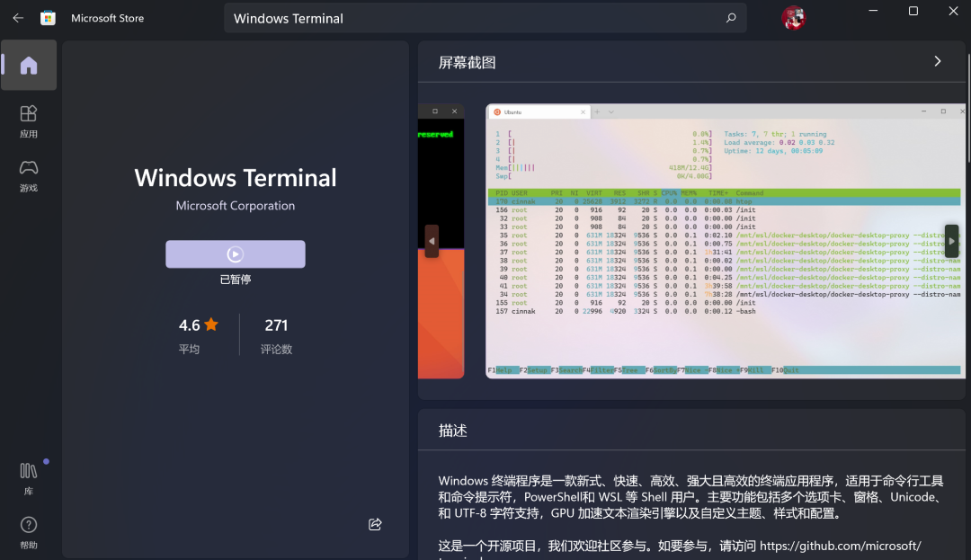Screen dimensions: 971x560
Task: Open the 库 (Library) sidebar section
Action: pyautogui.click(x=29, y=478)
